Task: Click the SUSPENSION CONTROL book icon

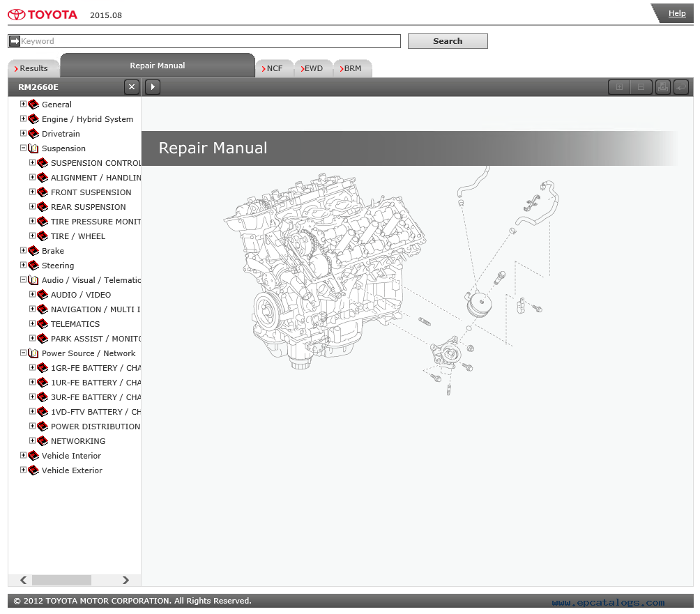Action: [x=43, y=163]
